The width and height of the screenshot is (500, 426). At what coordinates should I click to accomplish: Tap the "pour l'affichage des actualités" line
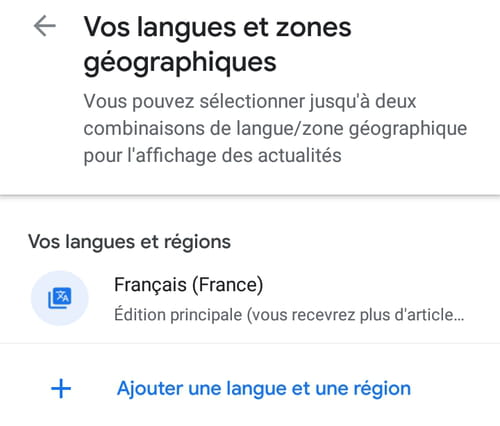pyautogui.click(x=212, y=156)
